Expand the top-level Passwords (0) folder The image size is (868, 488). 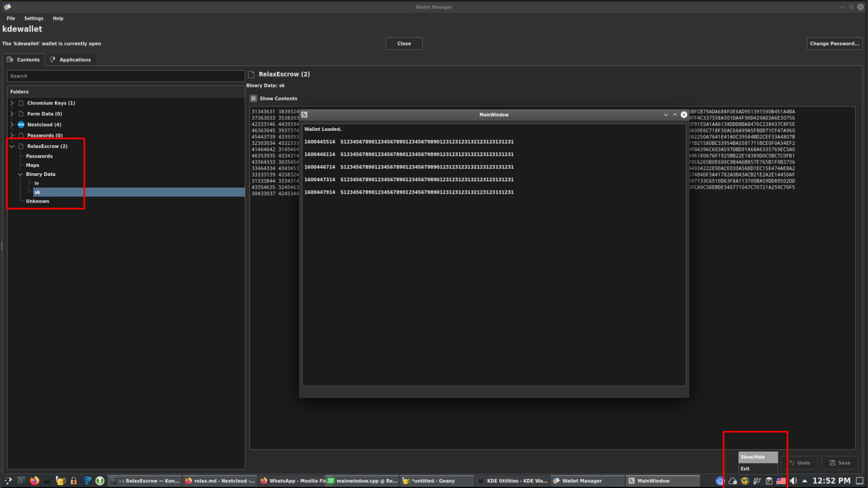point(12,135)
